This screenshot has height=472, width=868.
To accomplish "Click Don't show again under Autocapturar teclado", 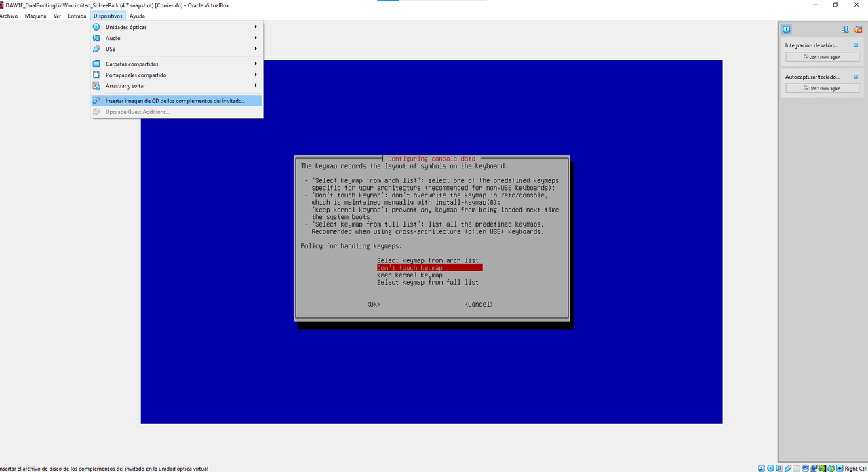I will click(823, 88).
